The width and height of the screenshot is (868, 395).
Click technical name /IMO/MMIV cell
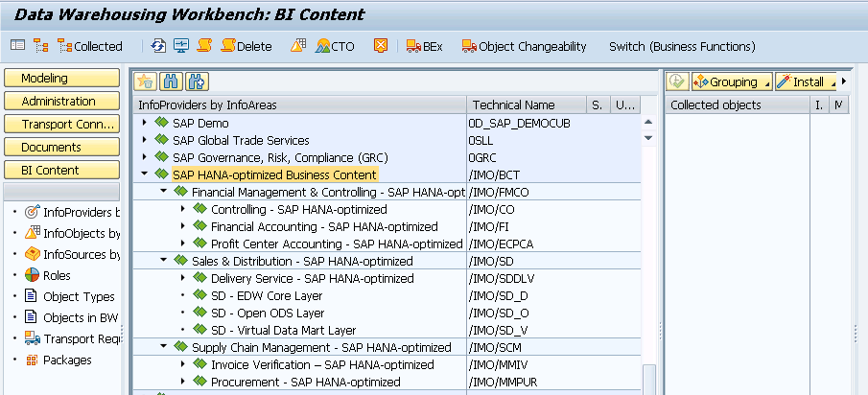point(526,365)
